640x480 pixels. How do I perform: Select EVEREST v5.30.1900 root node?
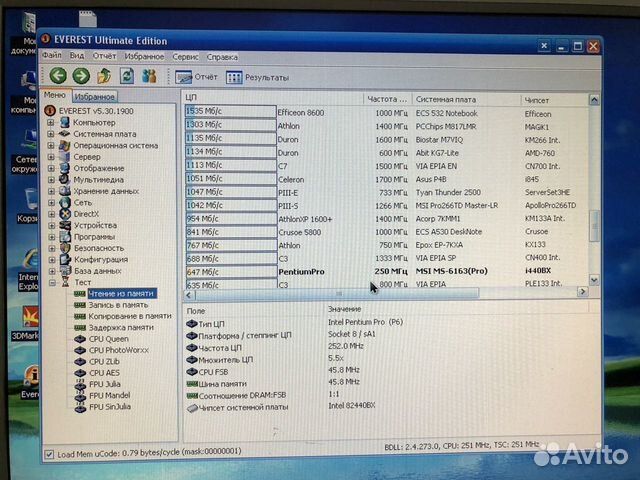pyautogui.click(x=96, y=111)
